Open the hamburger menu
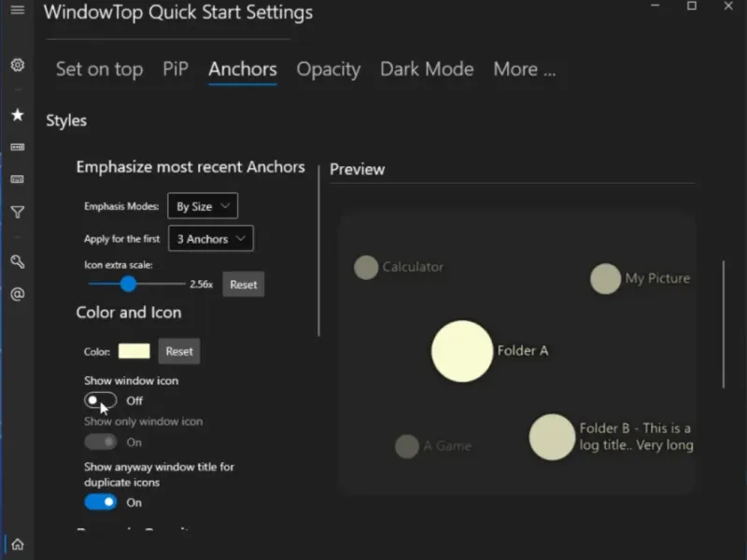Viewport: 747px width, 560px height. click(17, 9)
